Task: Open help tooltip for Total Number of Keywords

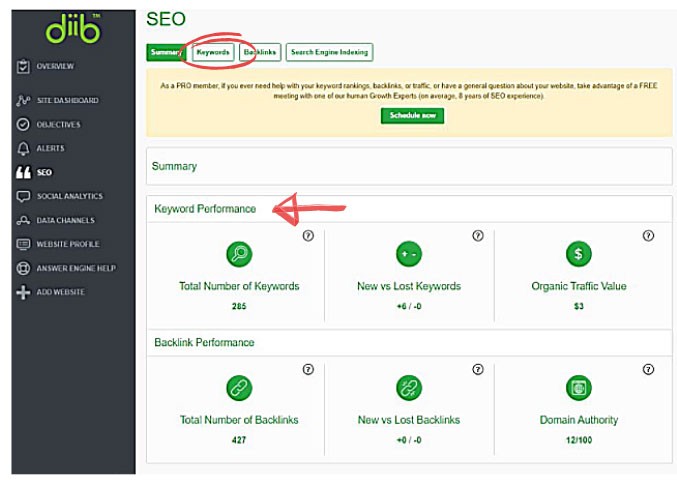Action: [x=308, y=236]
